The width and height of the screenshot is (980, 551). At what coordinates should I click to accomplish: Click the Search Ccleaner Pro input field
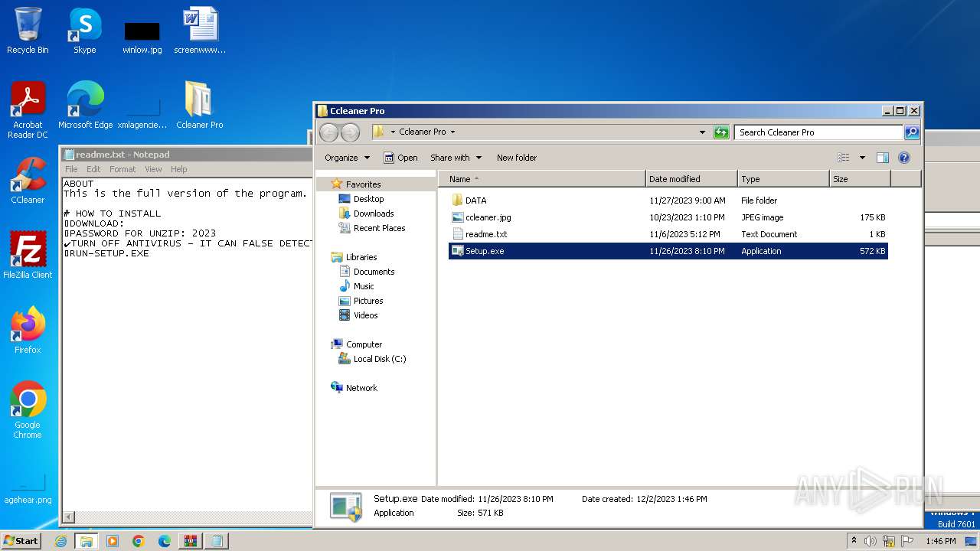[818, 132]
